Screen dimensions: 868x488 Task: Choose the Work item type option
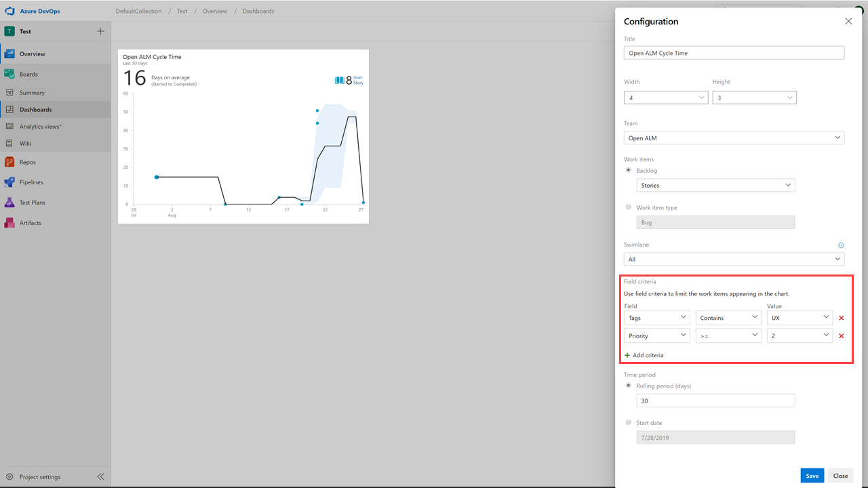coord(628,207)
